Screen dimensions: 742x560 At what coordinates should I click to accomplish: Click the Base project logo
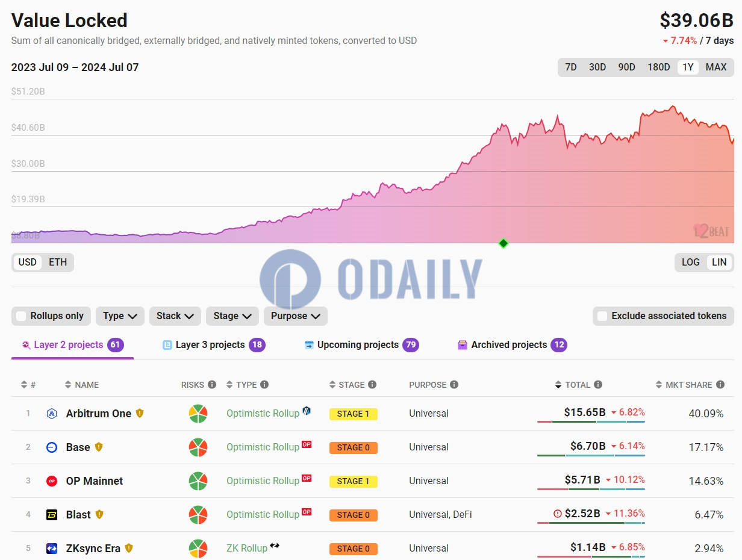[x=52, y=447]
